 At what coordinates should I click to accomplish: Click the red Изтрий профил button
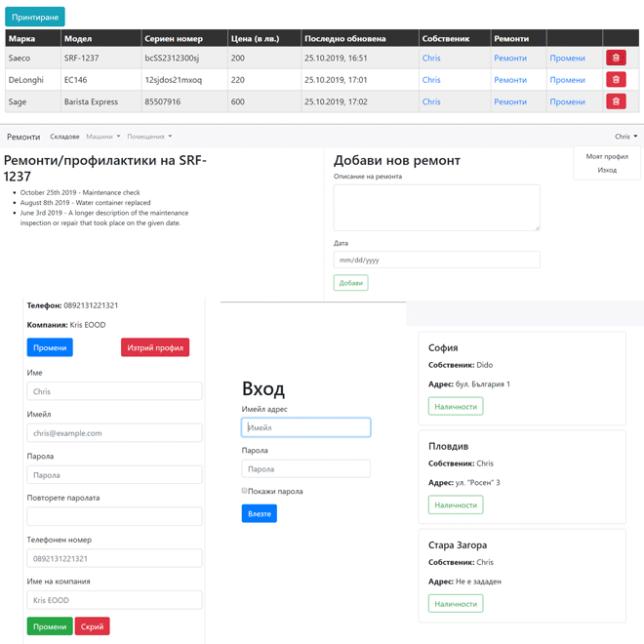pos(155,347)
